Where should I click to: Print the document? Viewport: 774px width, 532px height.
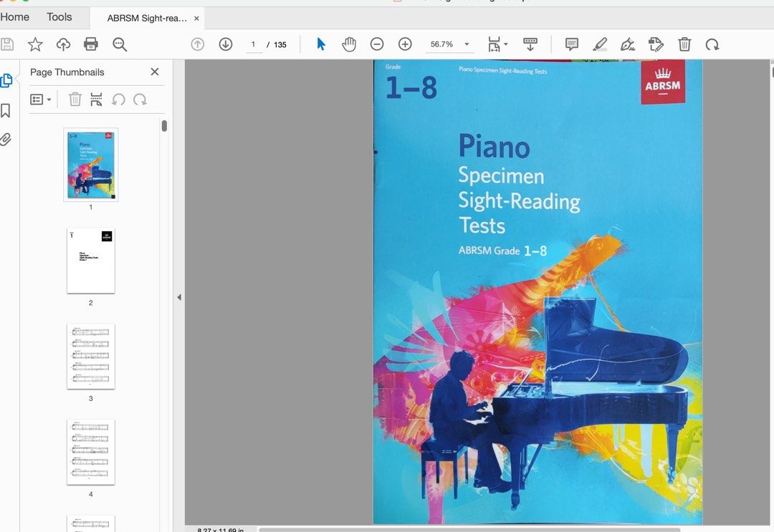[x=90, y=44]
